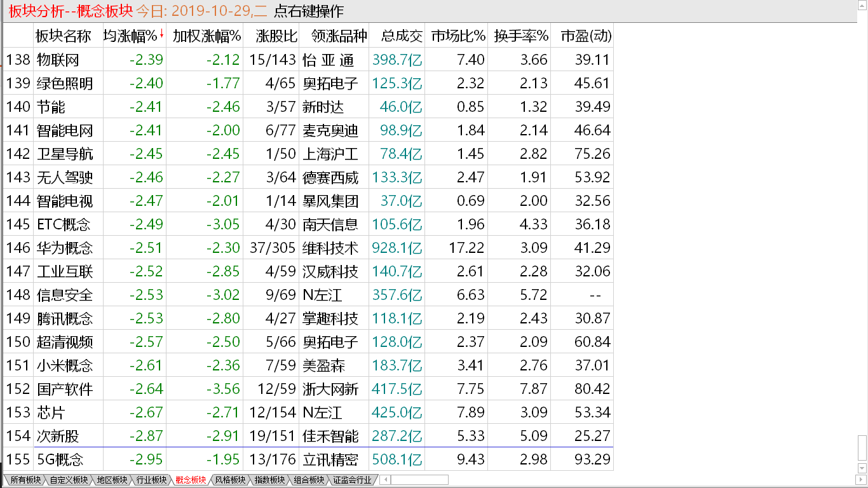The image size is (868, 488).
Task: Select the 物联网 sector row
Action: pyautogui.click(x=308, y=60)
